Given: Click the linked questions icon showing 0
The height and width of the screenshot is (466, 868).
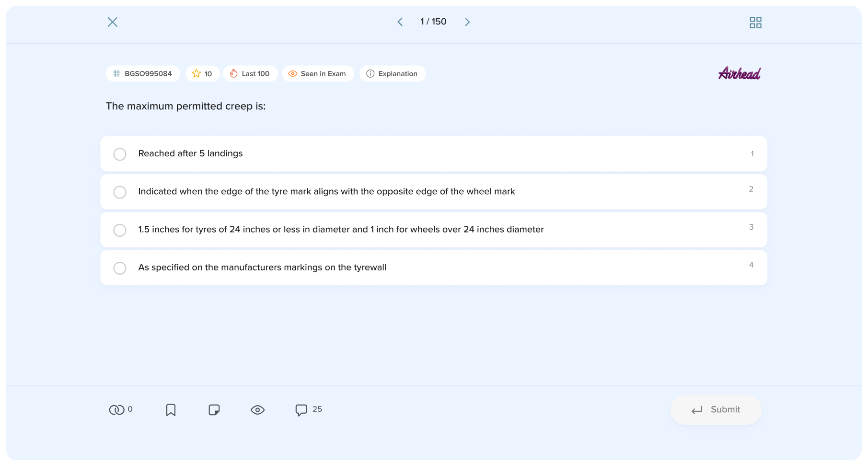Looking at the screenshot, I should click(x=116, y=410).
